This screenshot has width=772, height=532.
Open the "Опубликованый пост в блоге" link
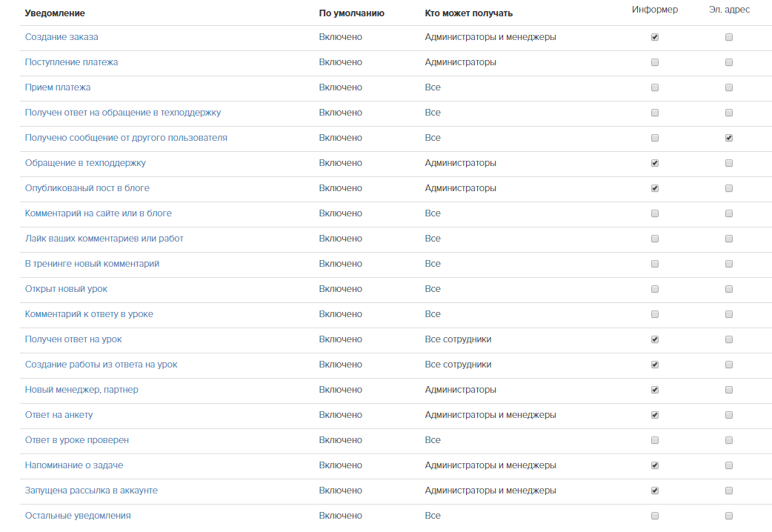(87, 187)
